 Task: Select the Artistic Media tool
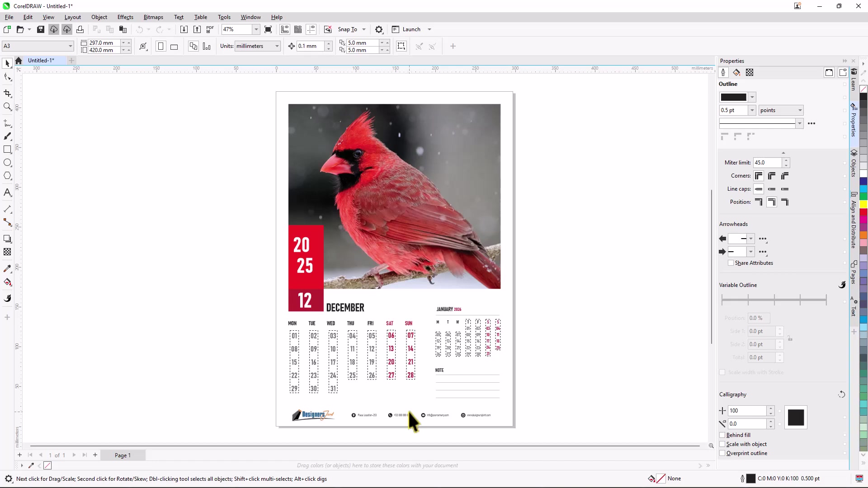click(7, 136)
